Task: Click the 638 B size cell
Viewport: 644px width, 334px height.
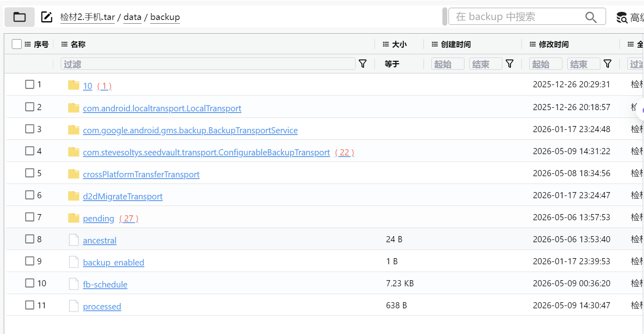Action: 396,305
